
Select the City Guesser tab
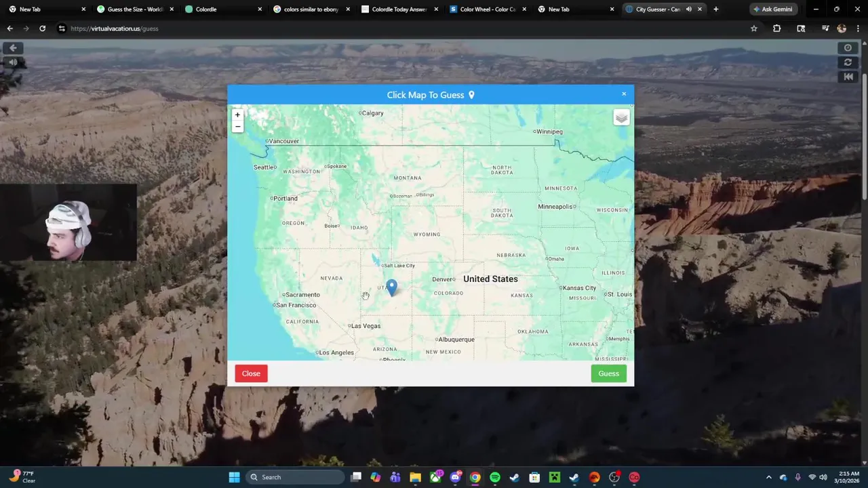(658, 9)
